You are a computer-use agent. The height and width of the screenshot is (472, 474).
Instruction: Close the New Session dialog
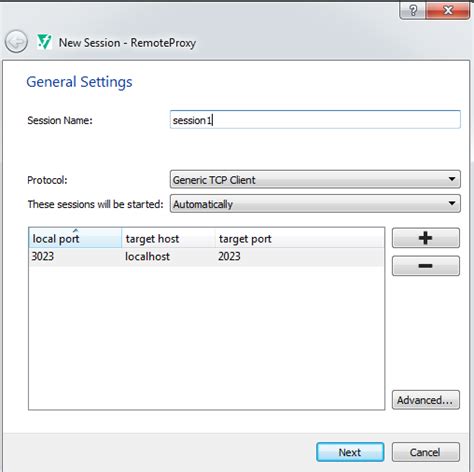[x=448, y=10]
